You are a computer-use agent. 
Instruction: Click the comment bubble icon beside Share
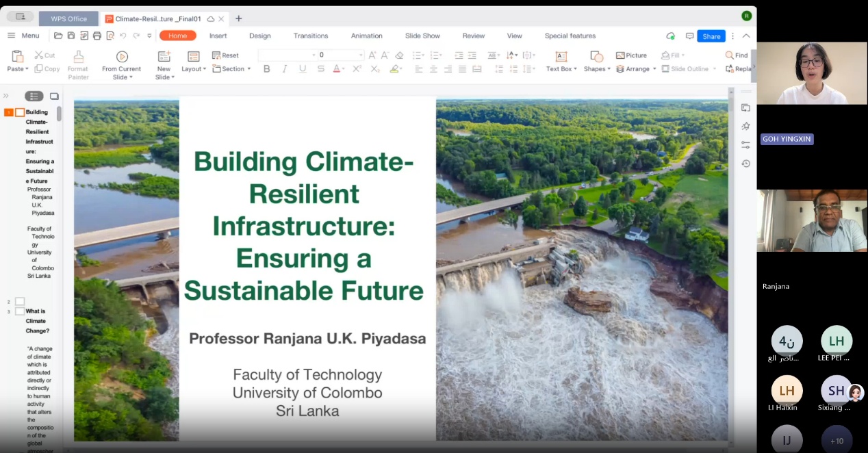(x=689, y=36)
